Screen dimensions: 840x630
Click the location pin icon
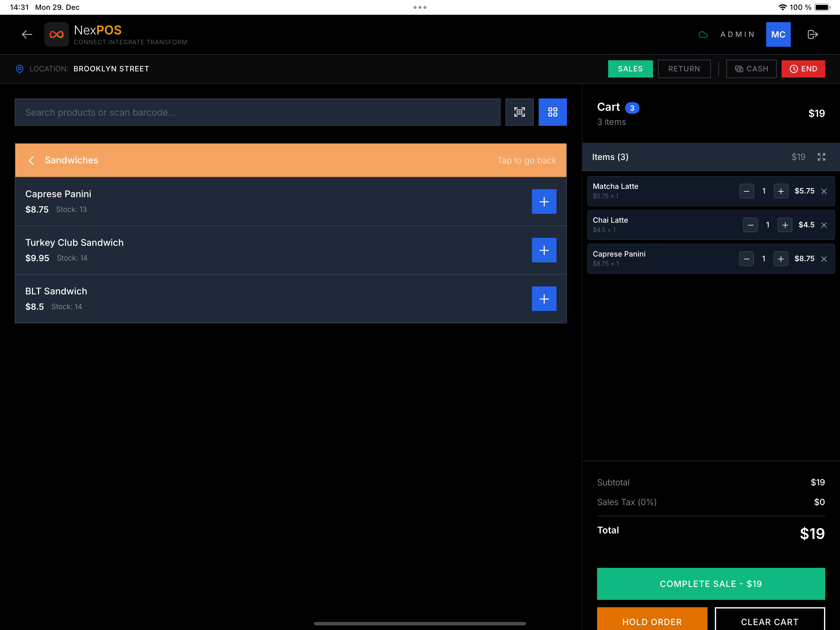point(20,69)
